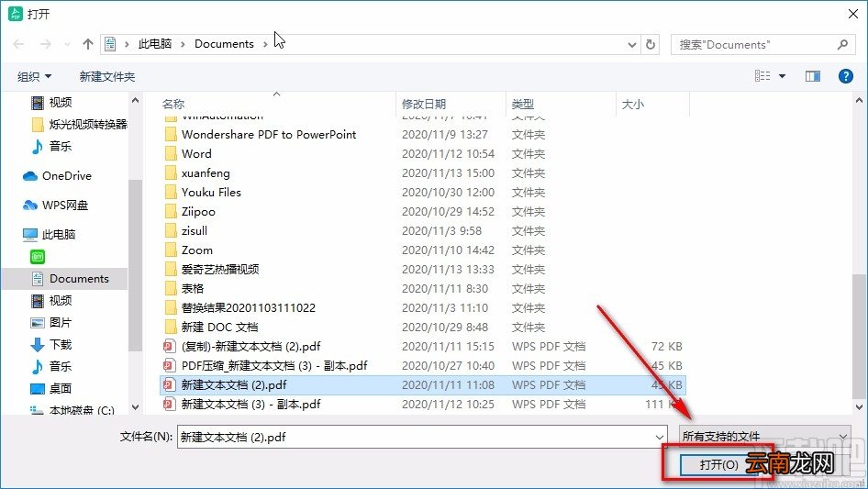Click the 此电脑 breadcrumb segment
Viewport: 868px width, 489px height.
[155, 44]
